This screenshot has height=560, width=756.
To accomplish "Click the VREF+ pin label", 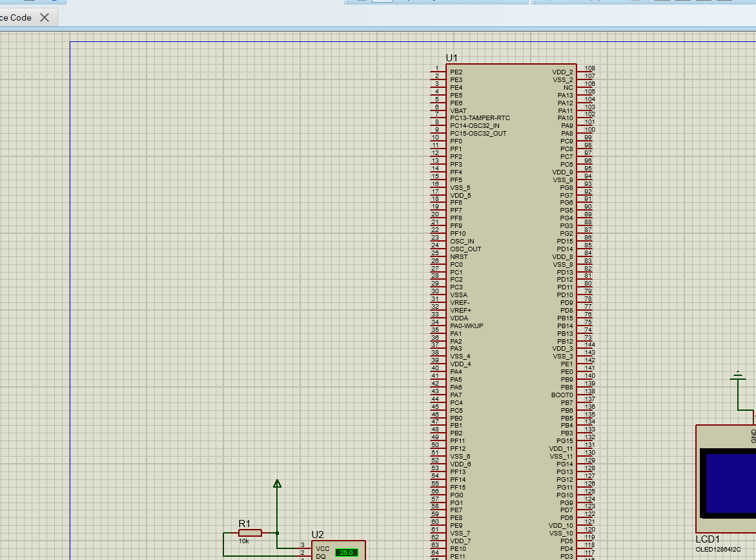I will (460, 311).
